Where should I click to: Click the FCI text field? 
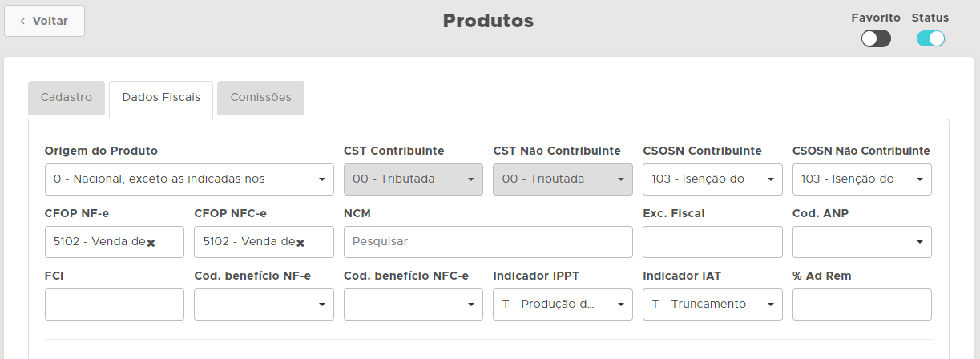pos(115,305)
